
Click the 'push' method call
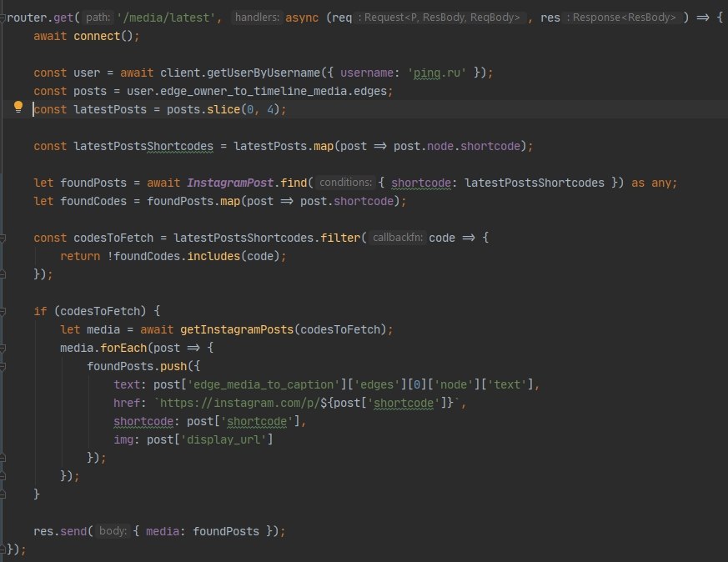point(173,367)
